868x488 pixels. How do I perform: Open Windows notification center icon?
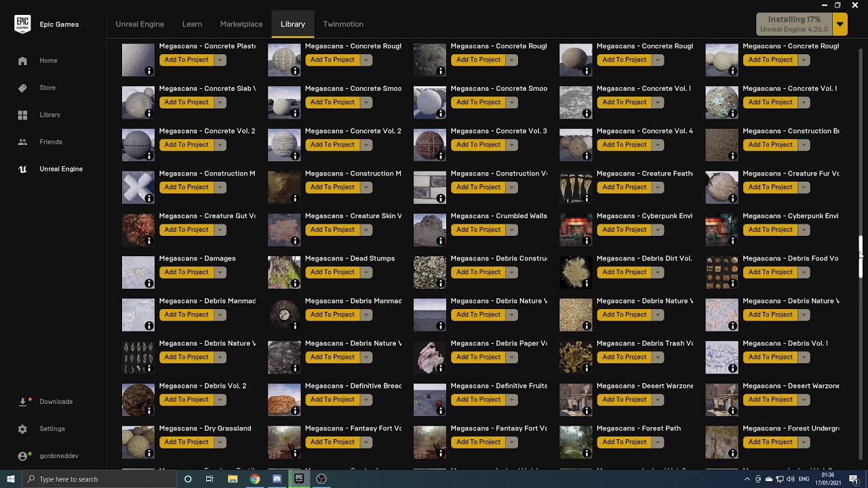(x=854, y=479)
